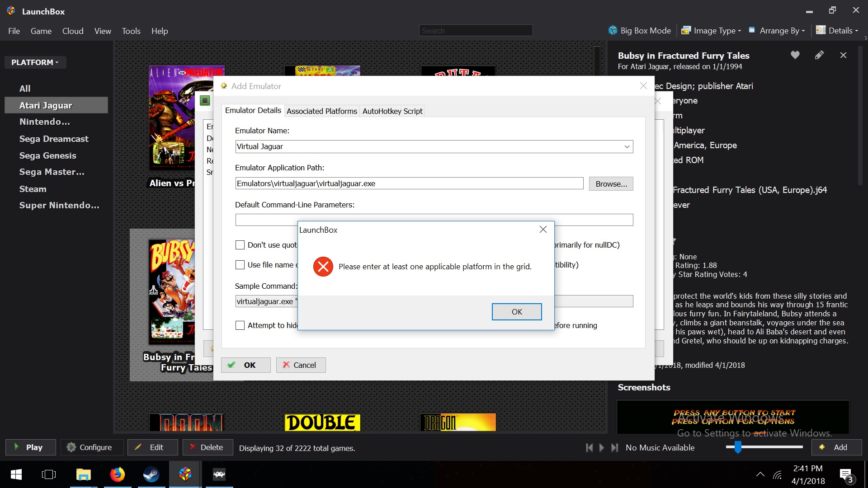Edit game details with the pencil icon
Screen dimensions: 868x488
click(x=819, y=55)
